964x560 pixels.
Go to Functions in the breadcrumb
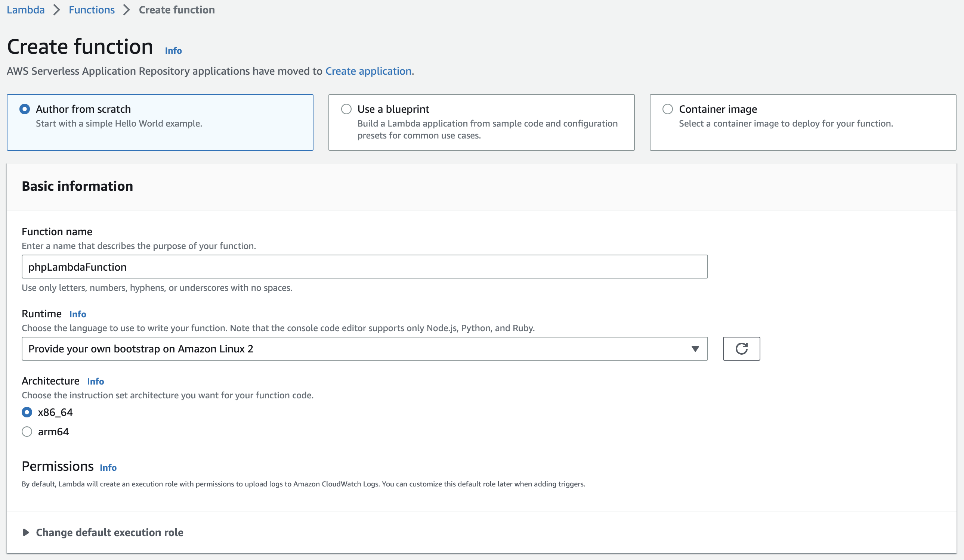click(92, 10)
